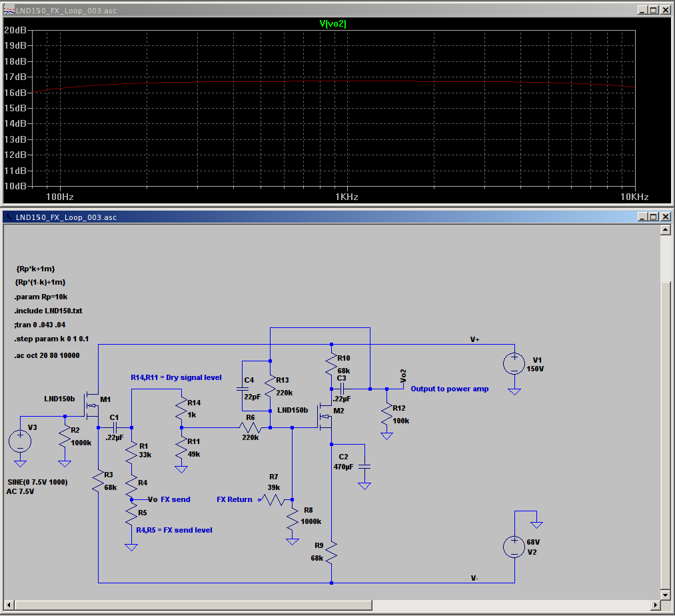675x616 pixels.
Task: Click the 'FX Return' label
Action: coord(235,500)
